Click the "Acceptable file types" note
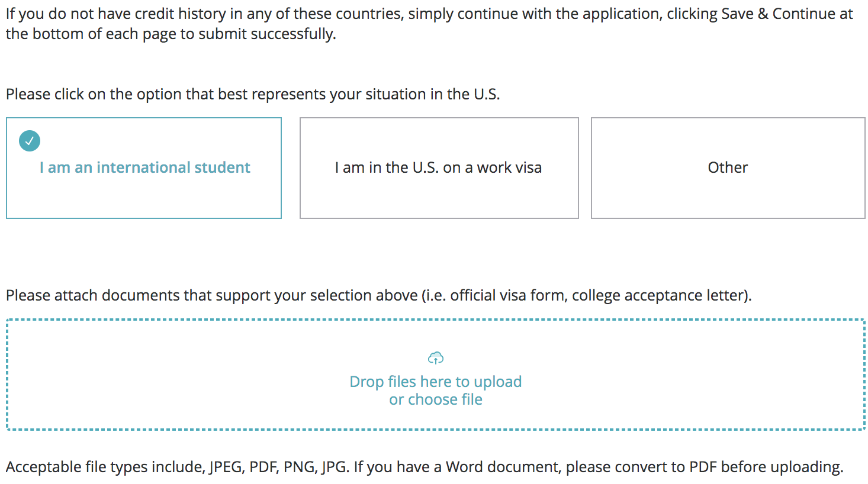 coord(424,467)
